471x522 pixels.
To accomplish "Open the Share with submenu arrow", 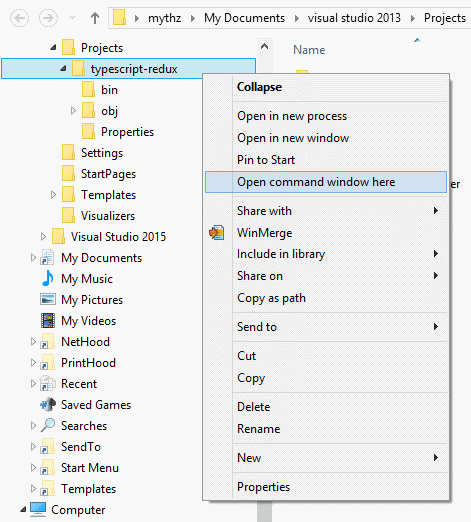I will (x=436, y=211).
